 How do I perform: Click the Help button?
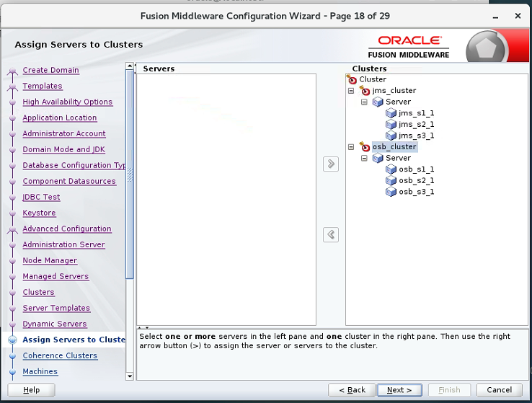(x=31, y=390)
